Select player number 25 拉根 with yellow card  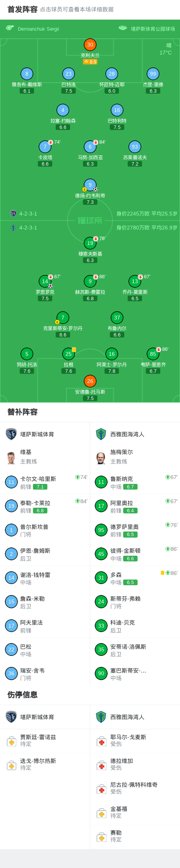click(69, 354)
